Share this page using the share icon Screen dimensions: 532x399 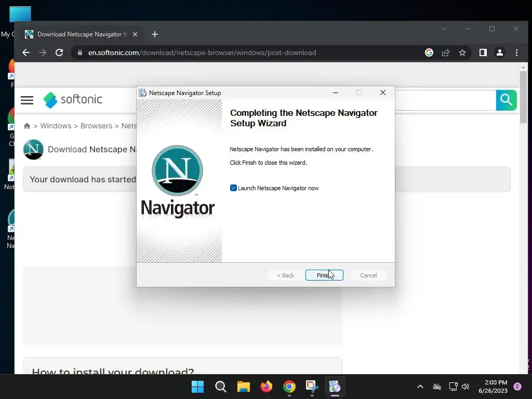[446, 52]
